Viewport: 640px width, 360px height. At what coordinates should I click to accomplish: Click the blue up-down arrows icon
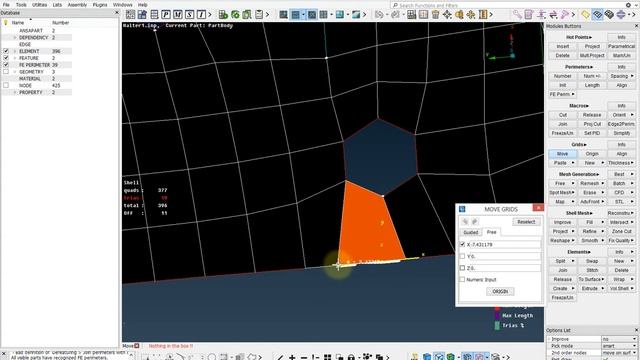click(621, 15)
